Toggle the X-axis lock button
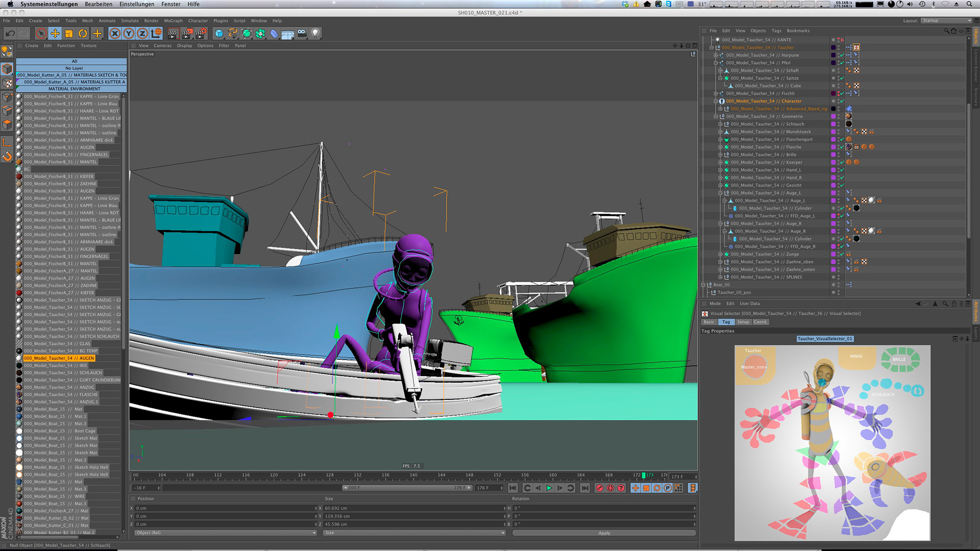 (115, 34)
